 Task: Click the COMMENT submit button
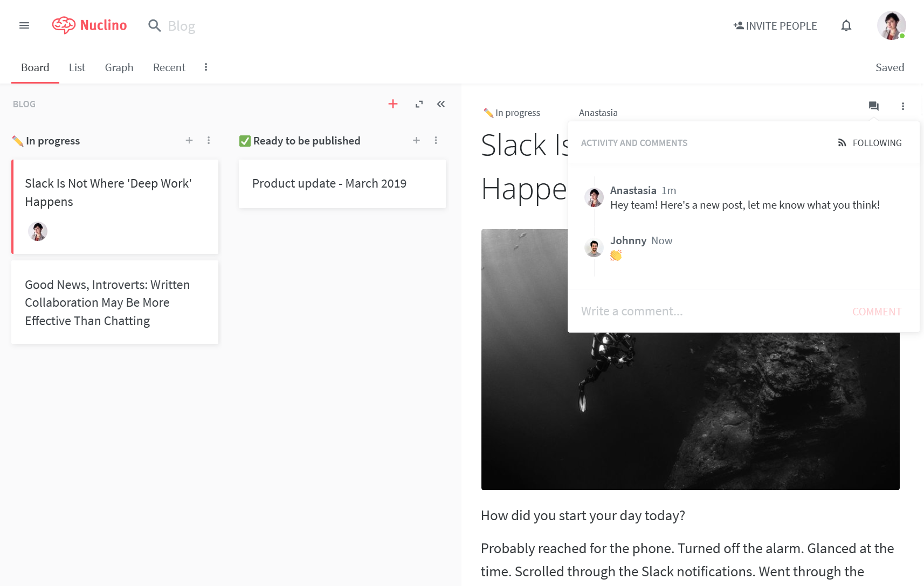click(x=877, y=312)
